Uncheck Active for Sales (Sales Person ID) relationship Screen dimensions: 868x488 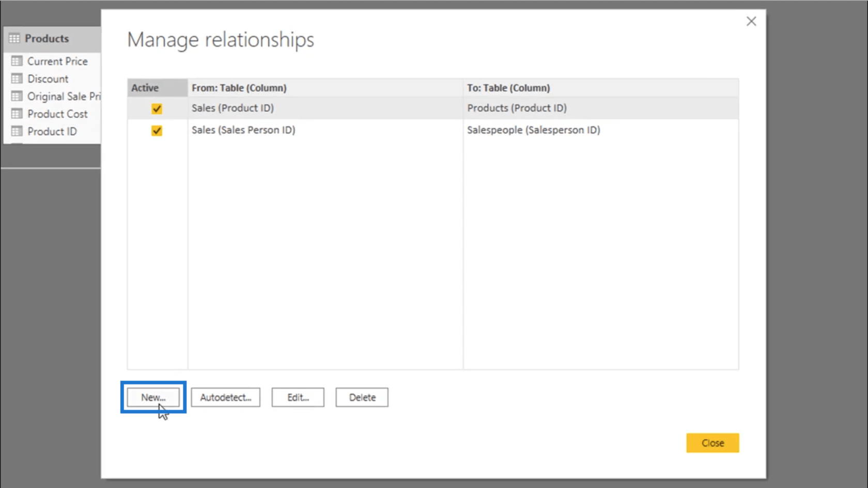pos(157,131)
